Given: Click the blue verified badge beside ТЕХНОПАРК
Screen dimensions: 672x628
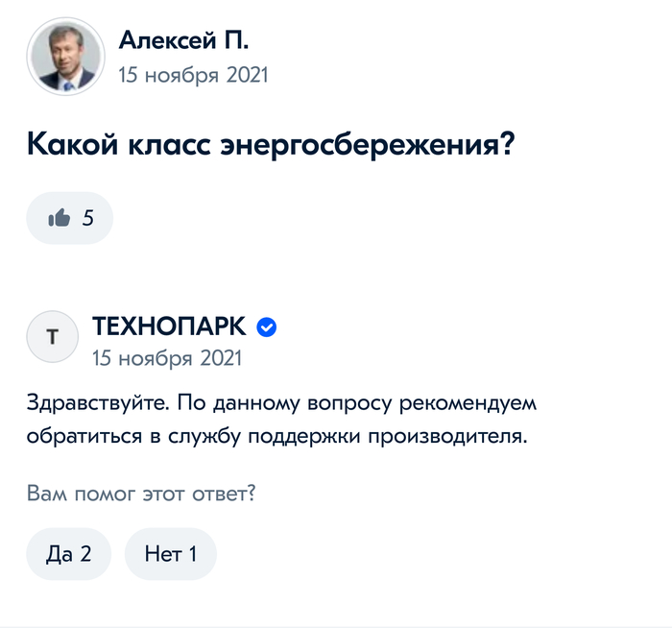Looking at the screenshot, I should [x=268, y=327].
